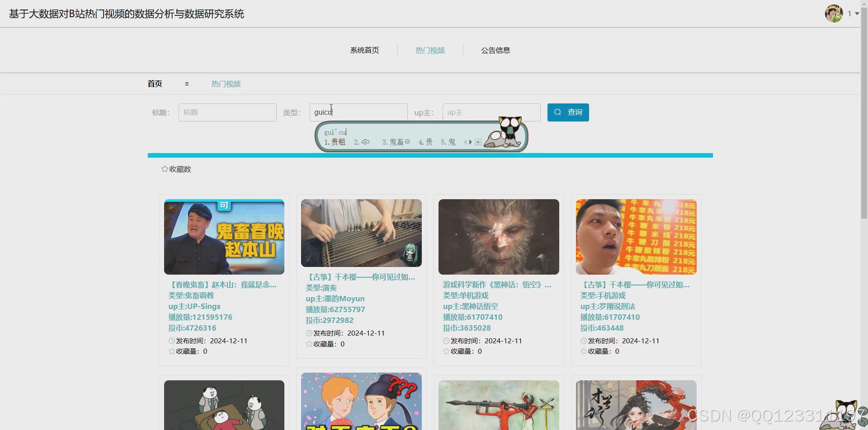
Task: Open the panda cartoon video thumbnail
Action: click(x=224, y=405)
